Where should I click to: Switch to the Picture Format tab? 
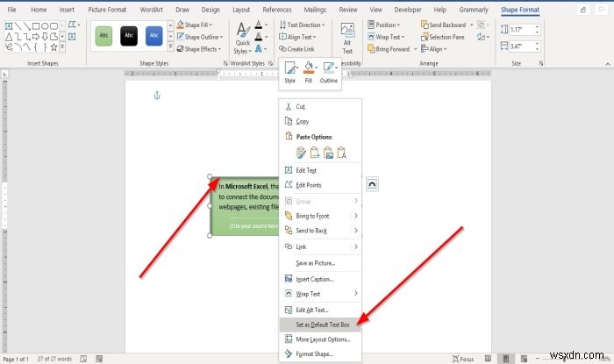tap(107, 10)
